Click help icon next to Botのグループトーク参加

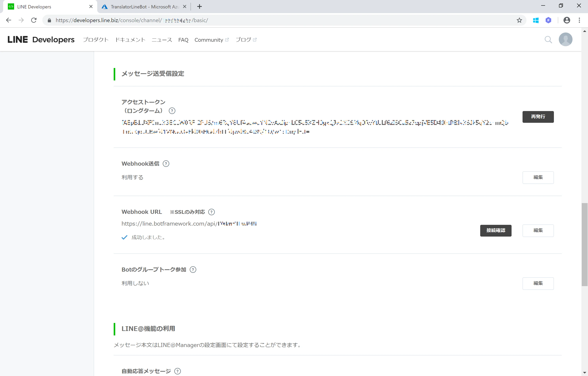click(193, 269)
